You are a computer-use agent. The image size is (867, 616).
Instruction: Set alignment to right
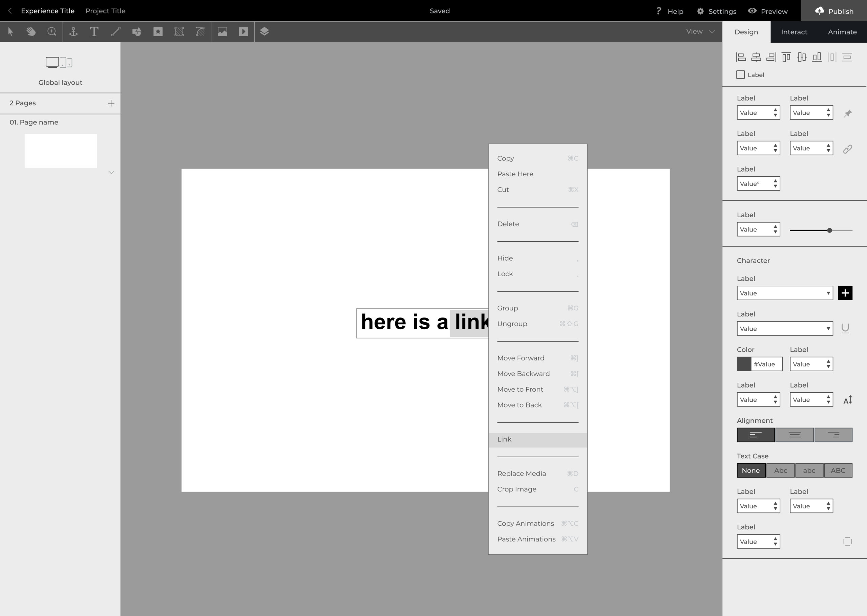[833, 435]
